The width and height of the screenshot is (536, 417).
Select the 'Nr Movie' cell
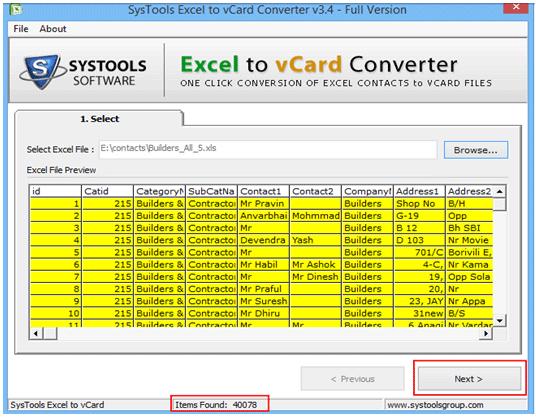[x=469, y=240]
